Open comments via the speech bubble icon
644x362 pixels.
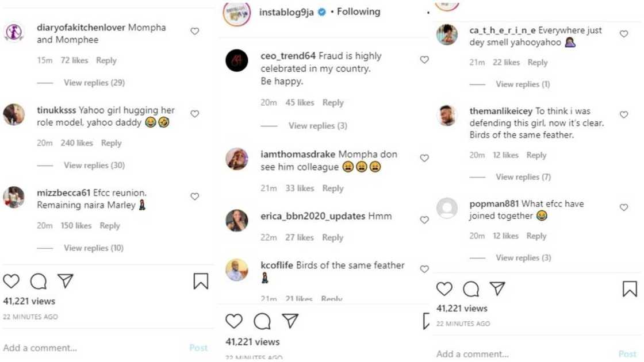(x=37, y=282)
